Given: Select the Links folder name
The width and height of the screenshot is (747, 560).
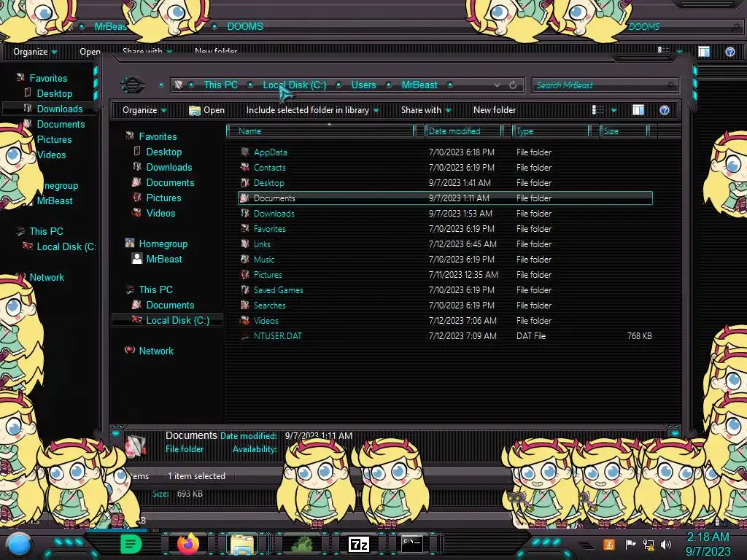Looking at the screenshot, I should [x=262, y=244].
